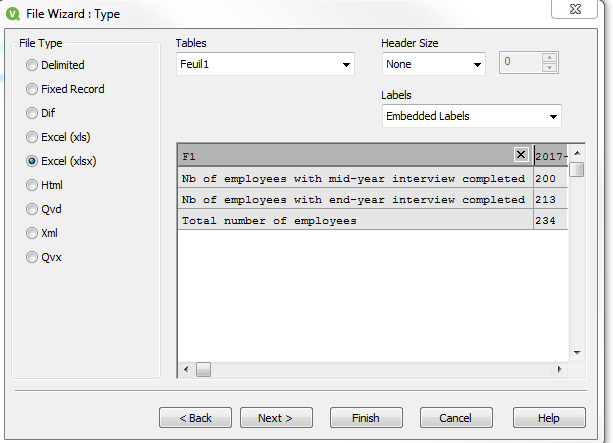Select the Fixed Record file type
This screenshot has width=613, height=443.
[32, 89]
